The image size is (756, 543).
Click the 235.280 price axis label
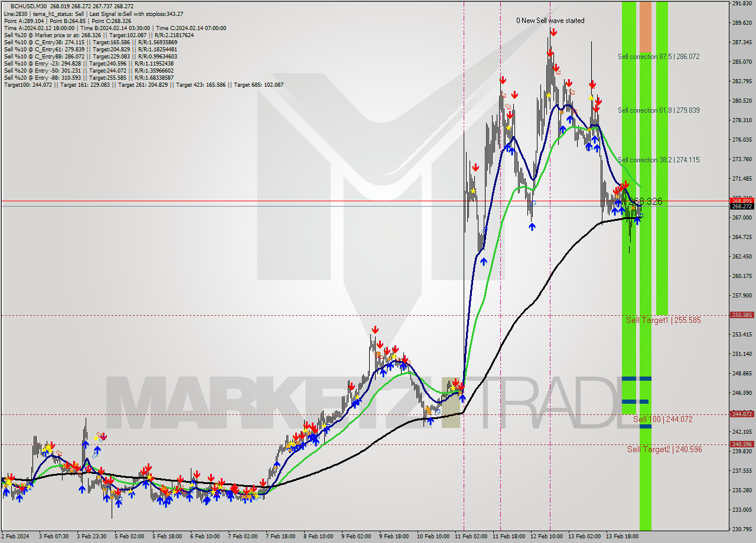click(742, 490)
